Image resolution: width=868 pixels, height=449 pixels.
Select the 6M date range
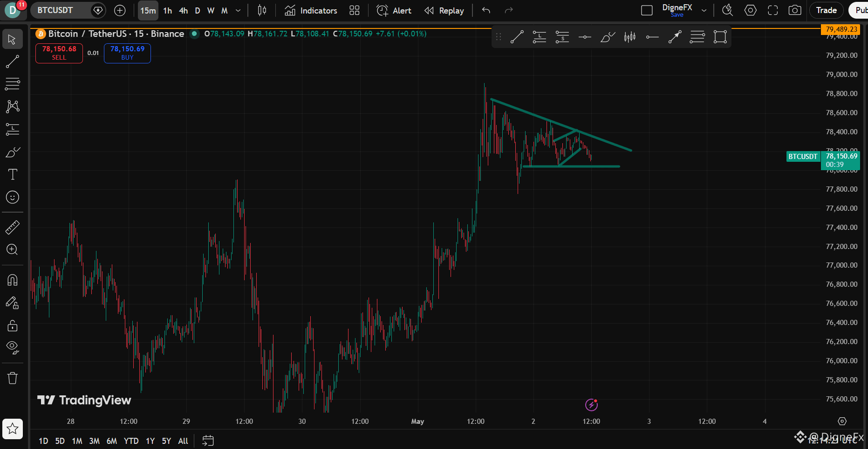pyautogui.click(x=112, y=441)
